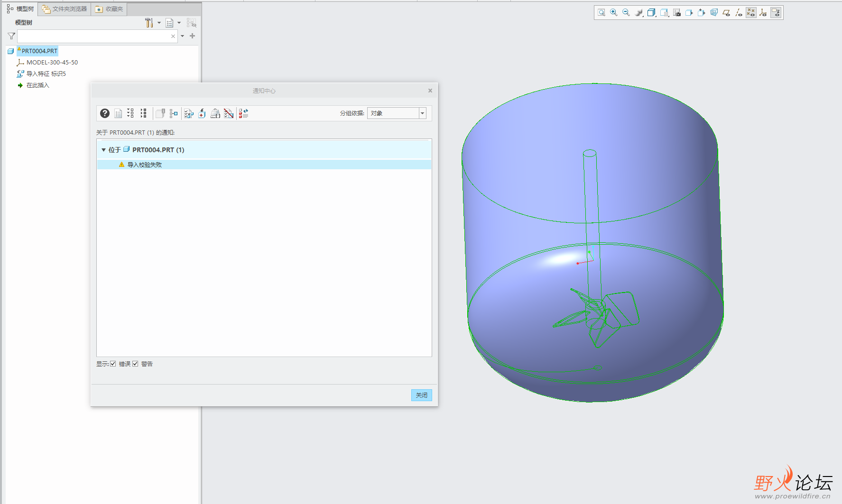Open the 分组依据 grouping dropdown
Viewport: 842px width, 504px height.
pos(422,113)
